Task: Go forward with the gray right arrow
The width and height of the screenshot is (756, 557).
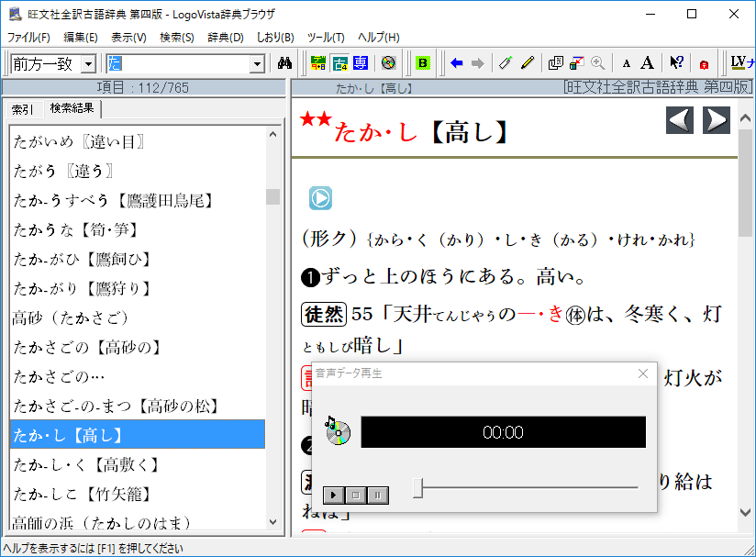Action: 477,62
